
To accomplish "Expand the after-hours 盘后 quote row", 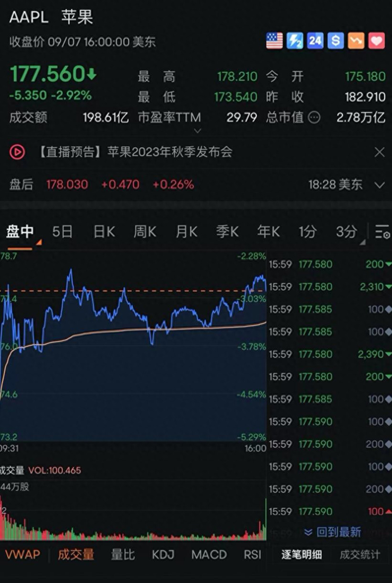I will point(380,185).
